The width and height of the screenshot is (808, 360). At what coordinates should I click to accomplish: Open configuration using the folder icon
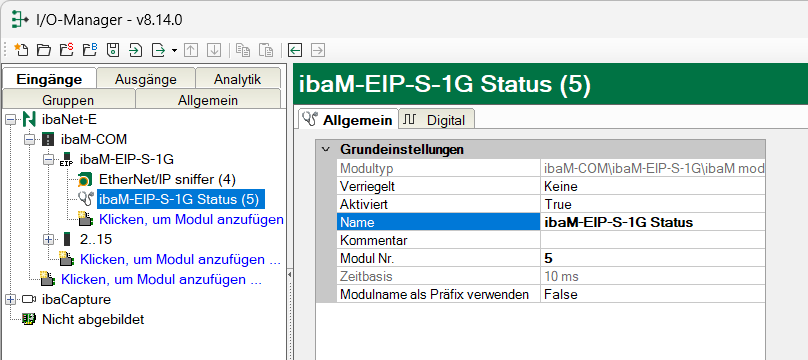coord(44,50)
